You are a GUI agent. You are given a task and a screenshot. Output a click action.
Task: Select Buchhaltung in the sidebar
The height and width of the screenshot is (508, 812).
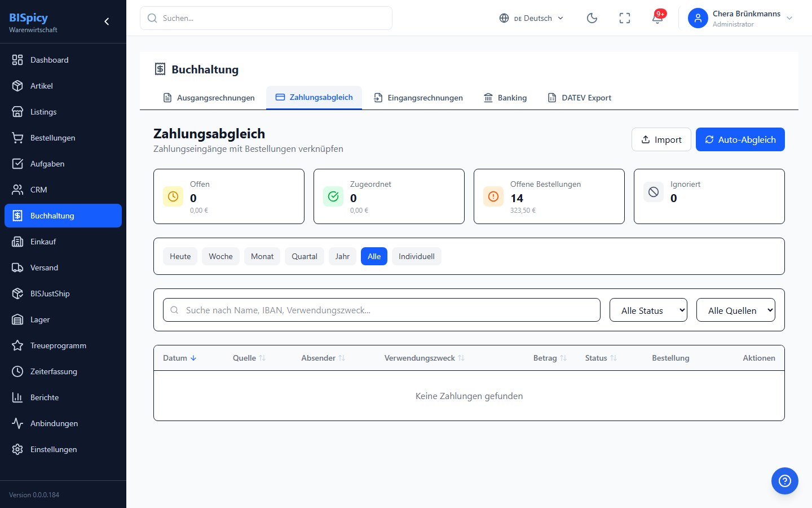pyautogui.click(x=63, y=216)
